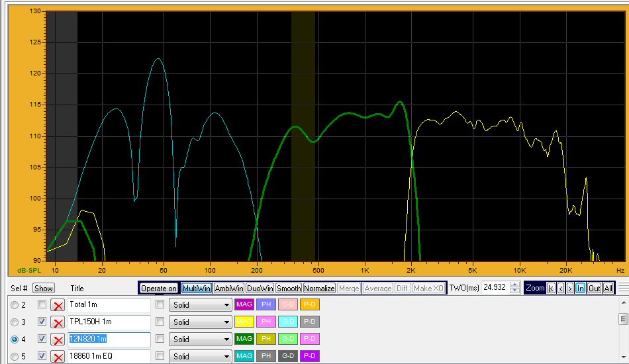Click the orange P-D swatch for Total 1m

pyautogui.click(x=309, y=304)
